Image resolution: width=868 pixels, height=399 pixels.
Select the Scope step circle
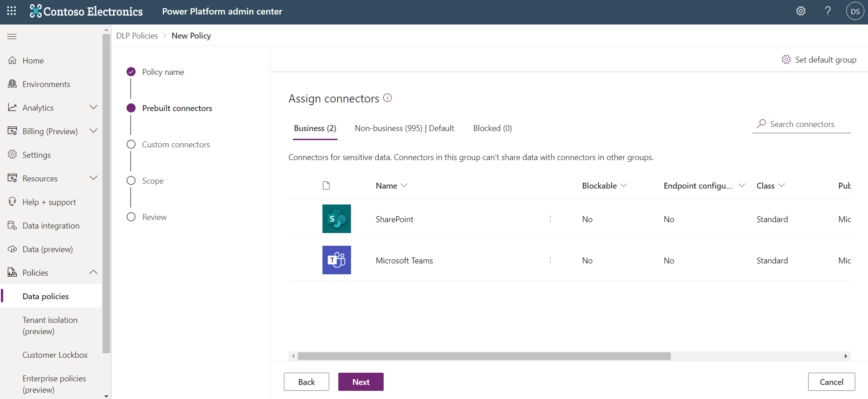click(x=131, y=180)
